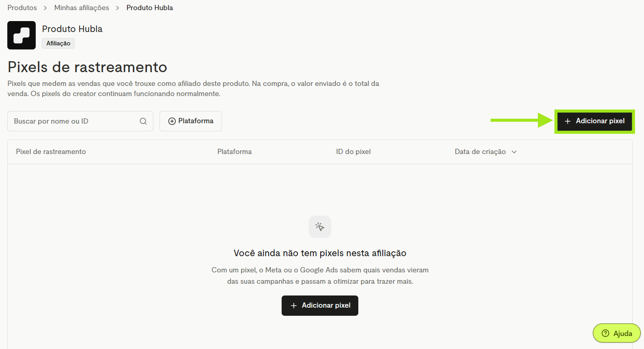
Task: Click the Plataforma column header
Action: [235, 152]
